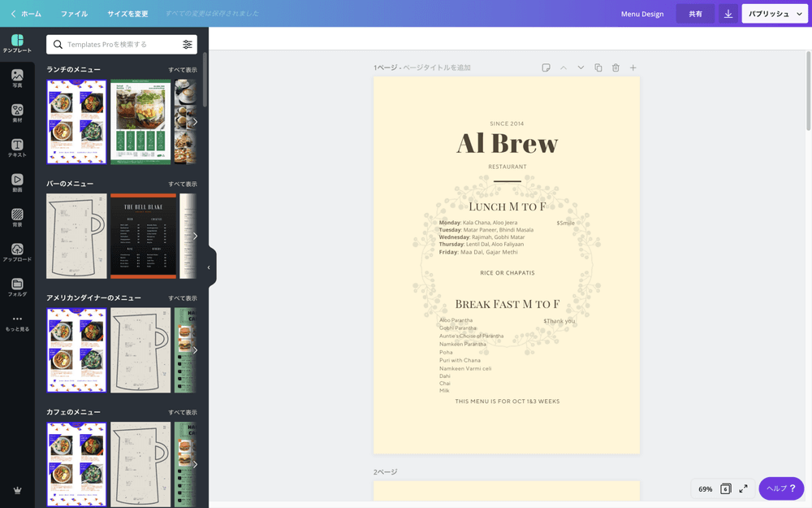Open the 69% zoom level menu
Screen dimensions: 812x508
pyautogui.click(x=705, y=489)
